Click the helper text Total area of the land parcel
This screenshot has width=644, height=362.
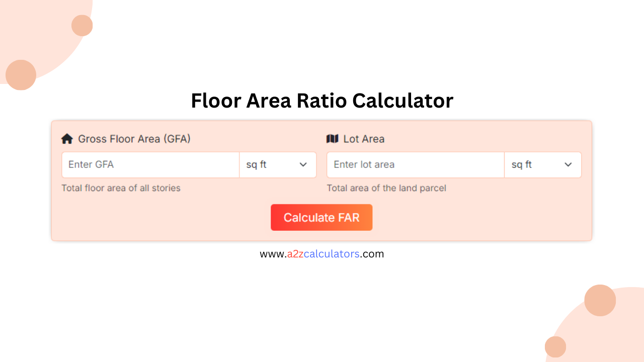pyautogui.click(x=386, y=188)
